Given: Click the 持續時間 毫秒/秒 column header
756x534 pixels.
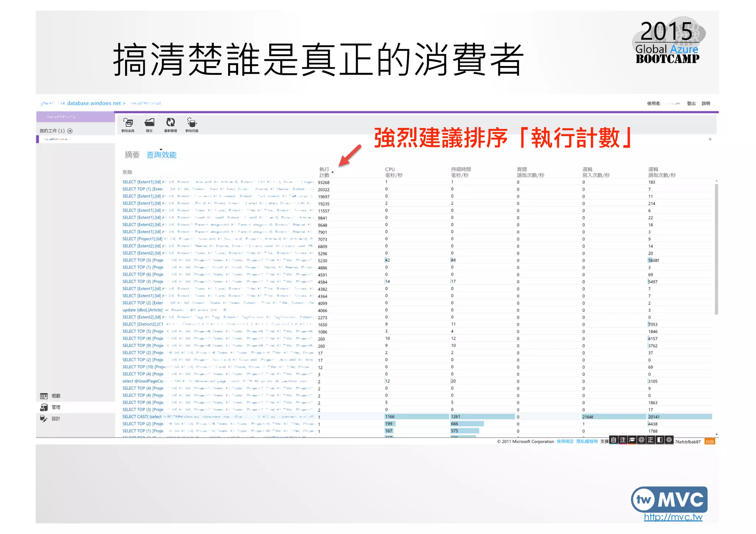Looking at the screenshot, I should click(461, 172).
